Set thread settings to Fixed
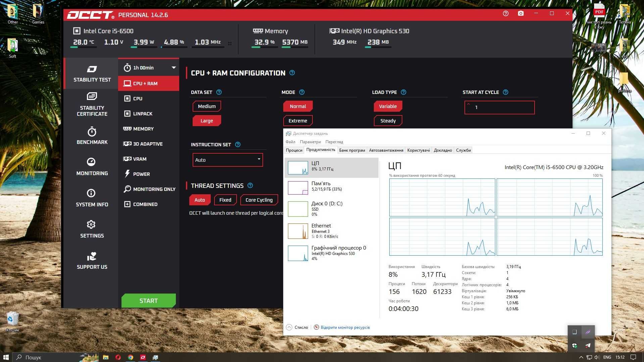Image resolution: width=644 pixels, height=362 pixels. coord(225,200)
